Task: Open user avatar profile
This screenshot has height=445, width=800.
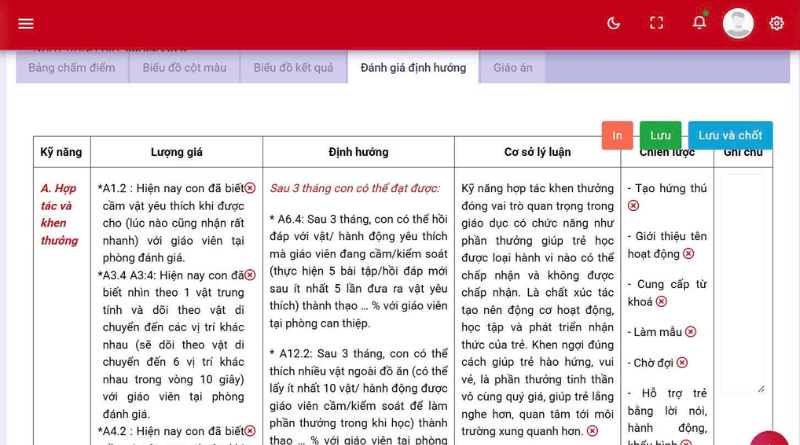Action: tap(738, 23)
